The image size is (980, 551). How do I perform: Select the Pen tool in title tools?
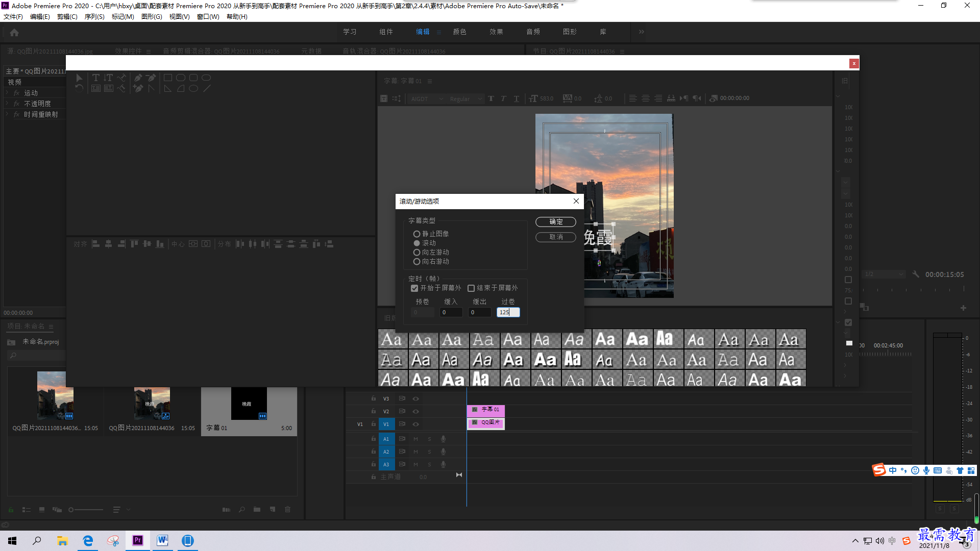coord(138,78)
